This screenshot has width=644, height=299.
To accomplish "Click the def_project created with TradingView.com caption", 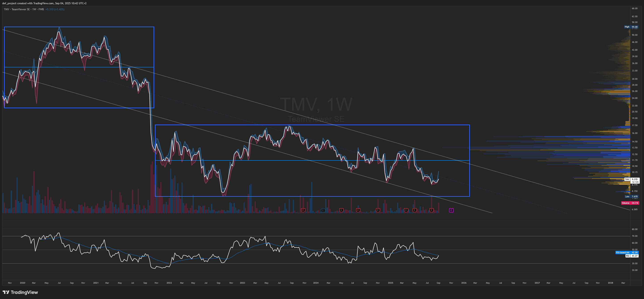I will (x=44, y=3).
